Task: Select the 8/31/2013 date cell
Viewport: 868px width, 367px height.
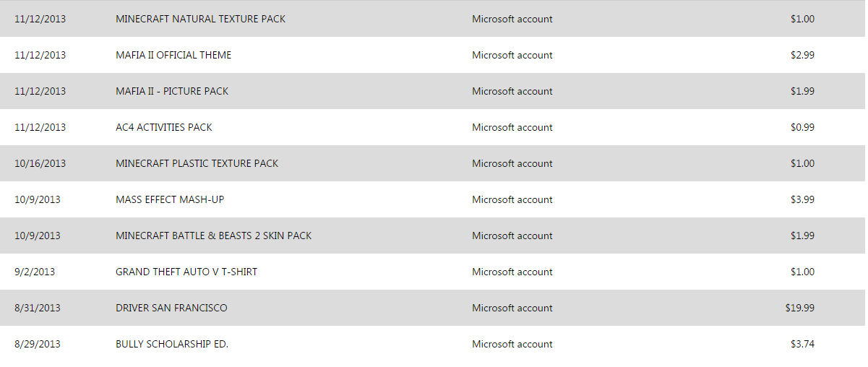Action: click(38, 308)
